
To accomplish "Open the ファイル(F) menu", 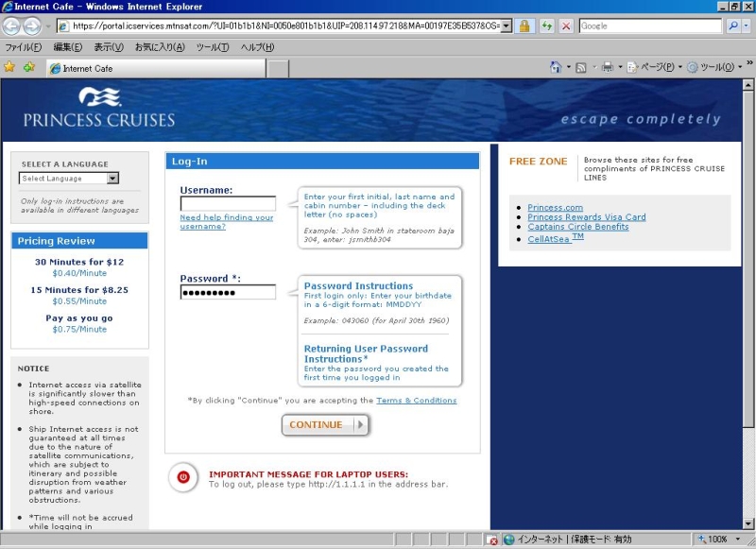I will pos(23,47).
